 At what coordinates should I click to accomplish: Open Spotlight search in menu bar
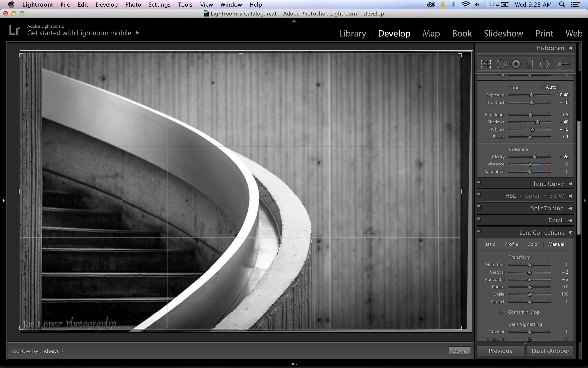pyautogui.click(x=562, y=5)
